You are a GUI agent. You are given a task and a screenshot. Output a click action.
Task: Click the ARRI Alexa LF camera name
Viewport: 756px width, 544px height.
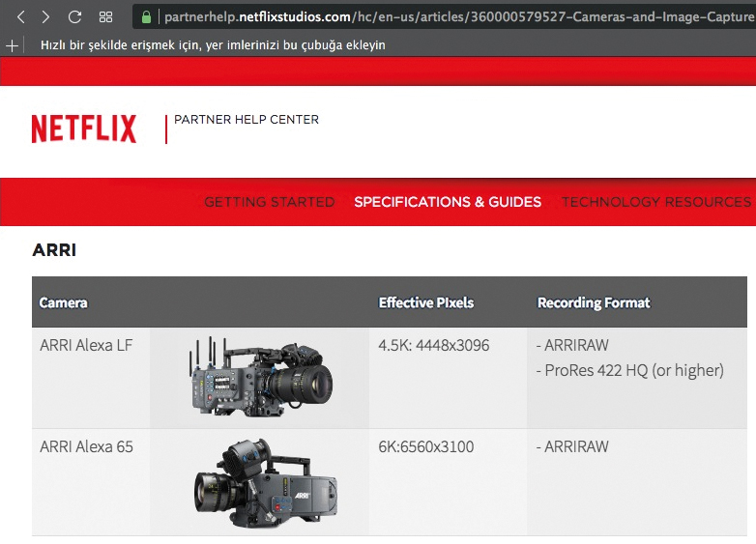click(86, 346)
